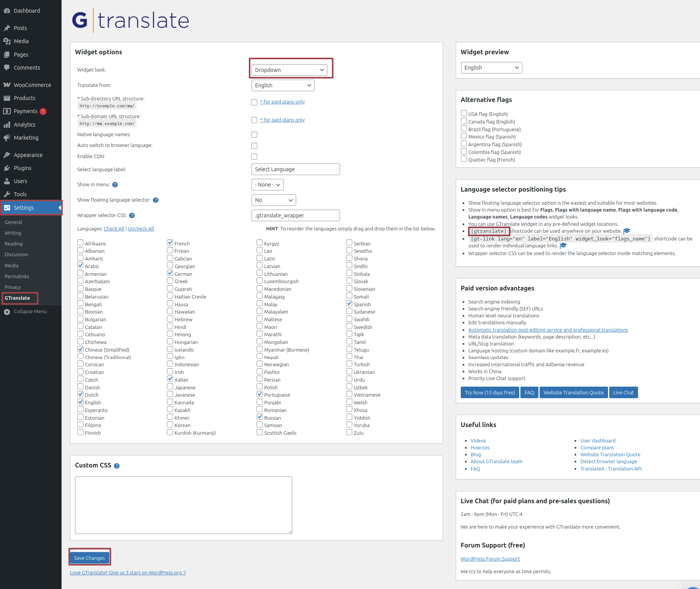The image size is (700, 589).
Task: Click the Tools wrench icon
Action: pos(7,194)
